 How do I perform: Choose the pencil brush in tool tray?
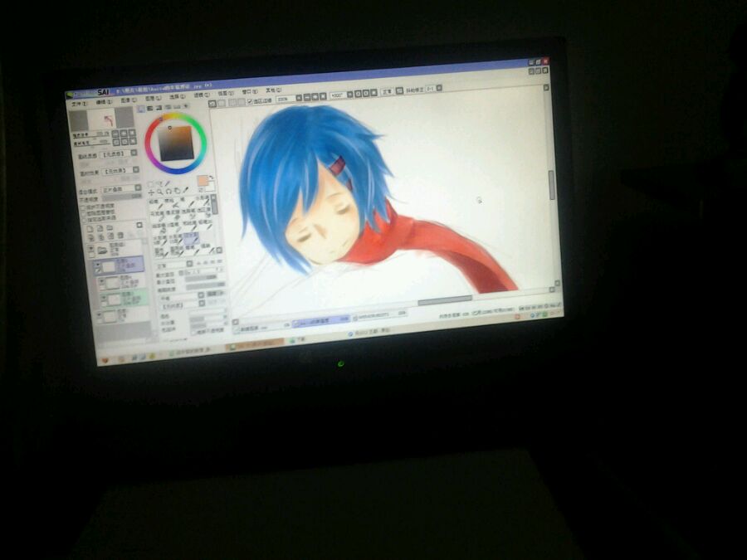tap(157, 204)
